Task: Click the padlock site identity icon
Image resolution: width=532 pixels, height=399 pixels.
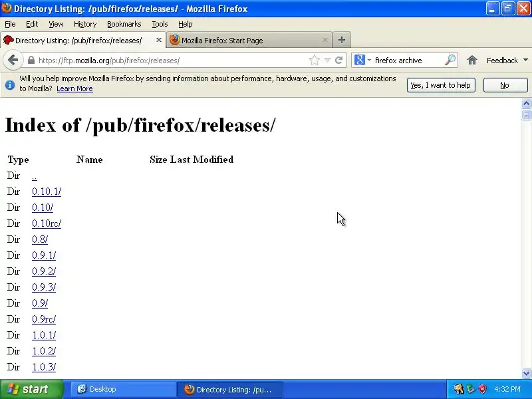Action: point(31,61)
